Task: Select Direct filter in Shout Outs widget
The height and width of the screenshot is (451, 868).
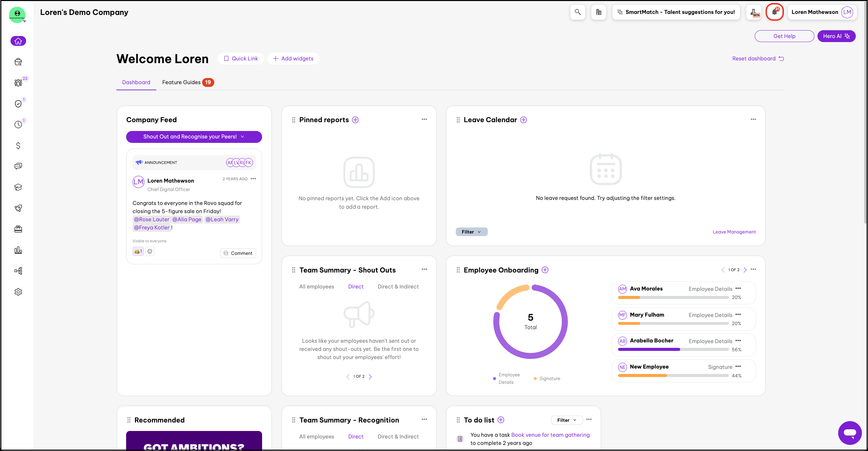Action: (356, 287)
